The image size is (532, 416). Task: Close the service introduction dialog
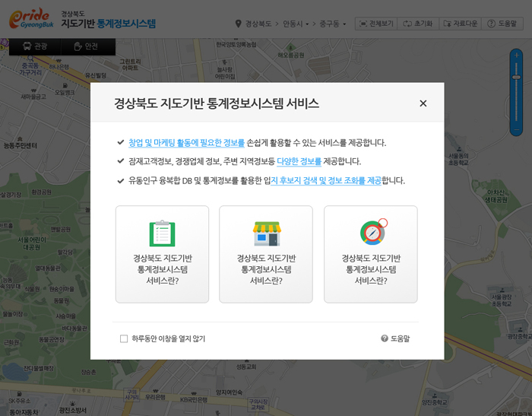pyautogui.click(x=423, y=103)
